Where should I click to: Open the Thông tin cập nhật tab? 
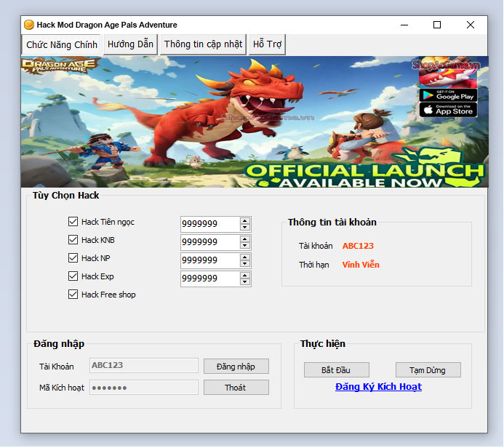pos(203,44)
